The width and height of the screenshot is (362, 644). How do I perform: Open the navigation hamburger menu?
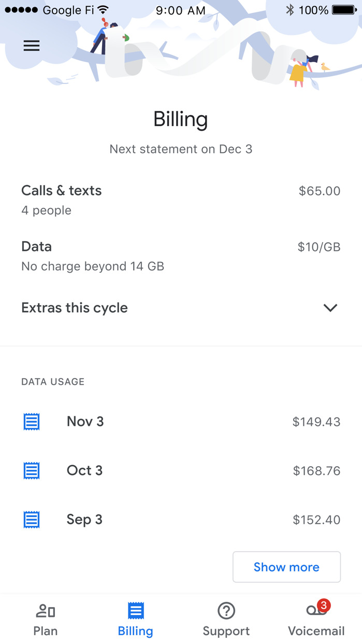[x=31, y=46]
